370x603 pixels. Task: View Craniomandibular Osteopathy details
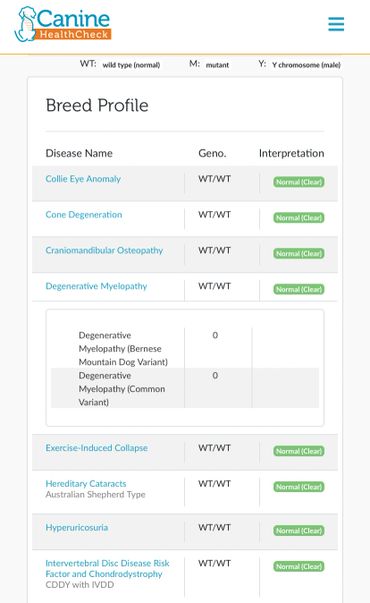click(104, 250)
